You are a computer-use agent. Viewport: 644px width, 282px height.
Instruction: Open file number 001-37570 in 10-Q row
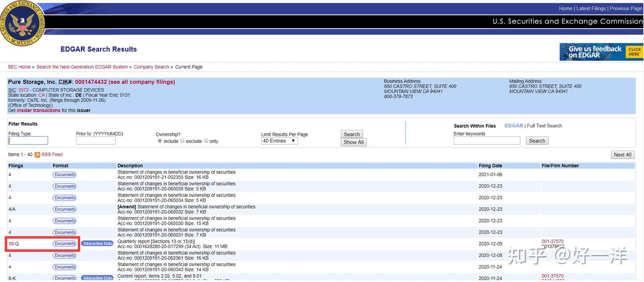click(552, 241)
